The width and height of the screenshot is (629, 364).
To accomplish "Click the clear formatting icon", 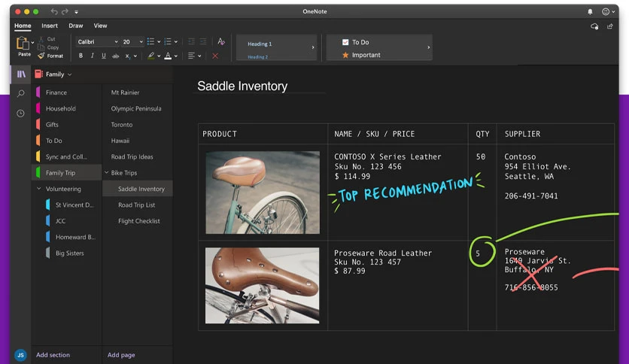I will [x=221, y=41].
